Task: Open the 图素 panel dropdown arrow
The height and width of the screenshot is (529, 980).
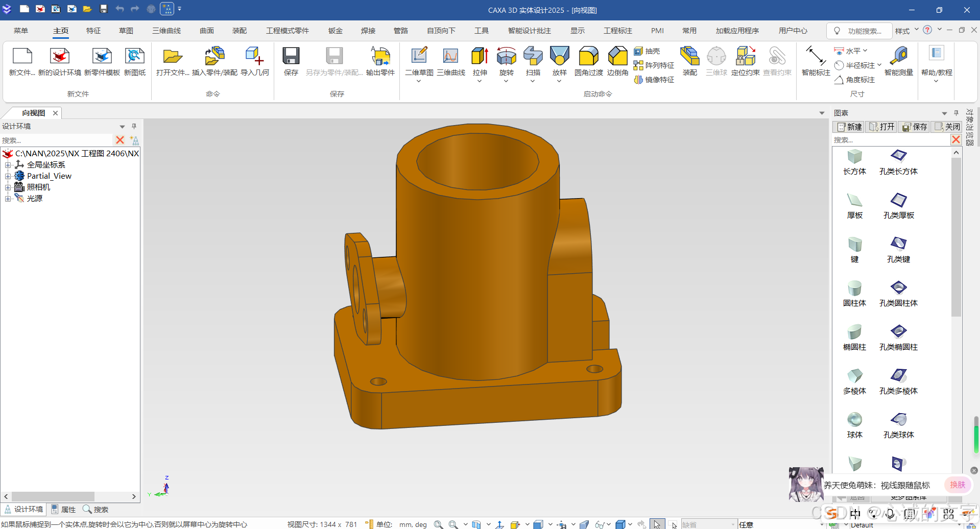Action: [x=944, y=113]
